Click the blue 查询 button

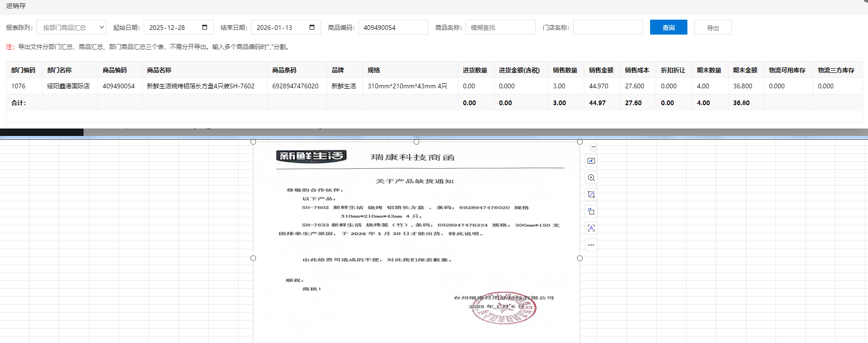[x=668, y=28]
